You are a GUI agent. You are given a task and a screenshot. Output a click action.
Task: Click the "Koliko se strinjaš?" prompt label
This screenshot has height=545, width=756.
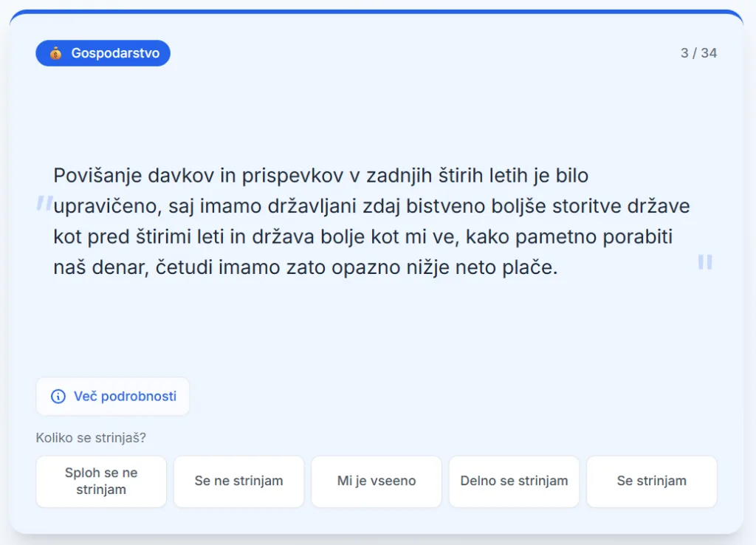click(91, 438)
